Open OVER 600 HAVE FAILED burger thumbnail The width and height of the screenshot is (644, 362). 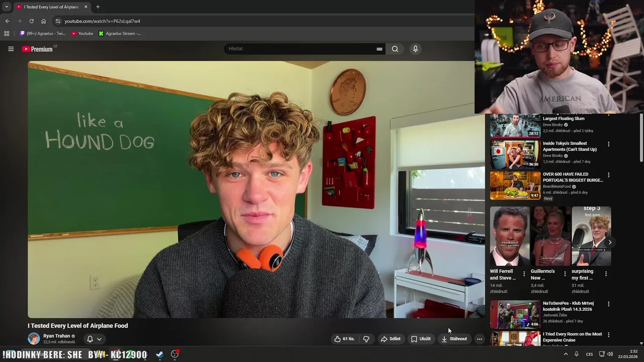click(515, 186)
